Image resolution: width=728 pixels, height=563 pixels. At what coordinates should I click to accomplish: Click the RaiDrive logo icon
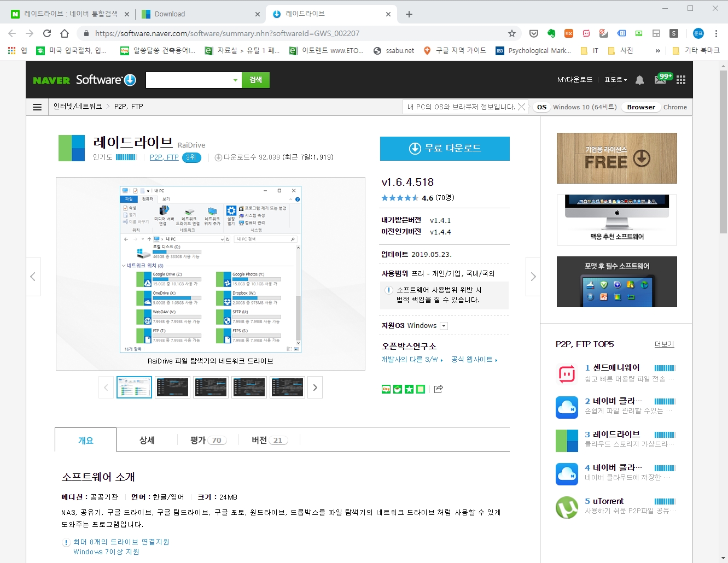[x=72, y=148]
